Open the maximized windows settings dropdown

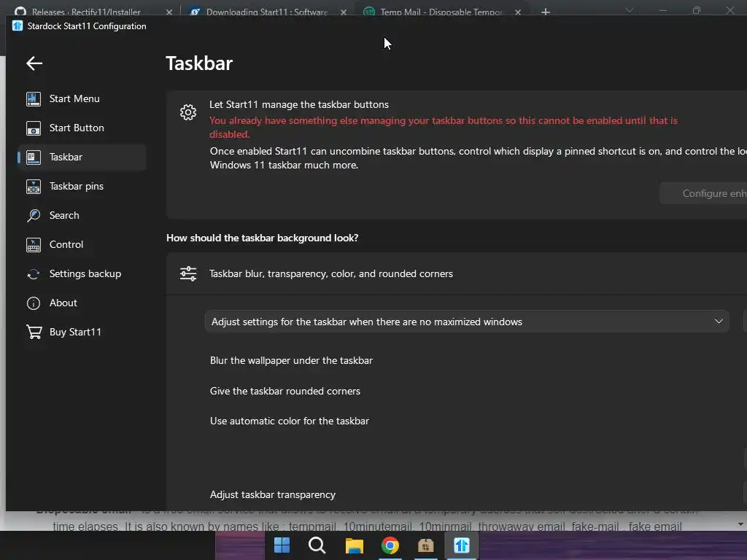467,322
